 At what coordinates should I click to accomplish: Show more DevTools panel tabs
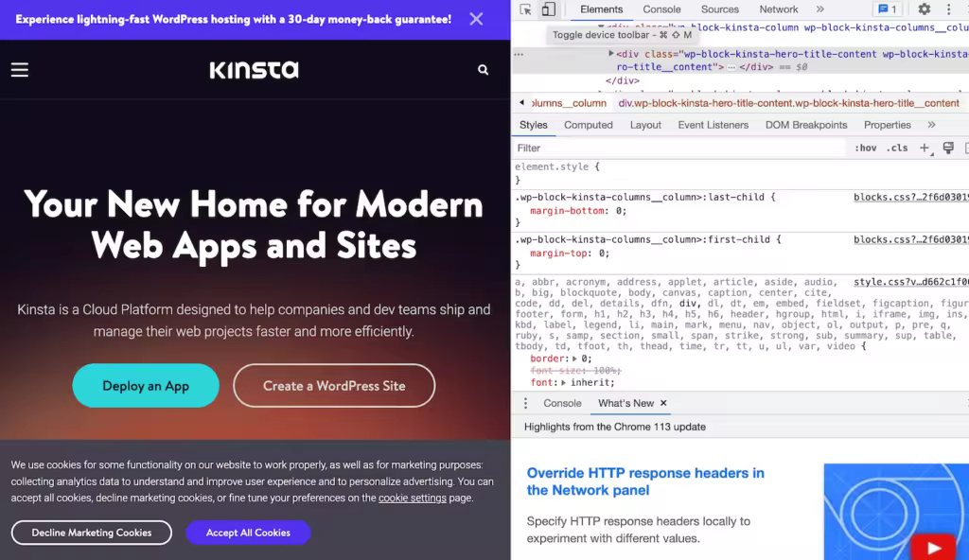(x=820, y=9)
